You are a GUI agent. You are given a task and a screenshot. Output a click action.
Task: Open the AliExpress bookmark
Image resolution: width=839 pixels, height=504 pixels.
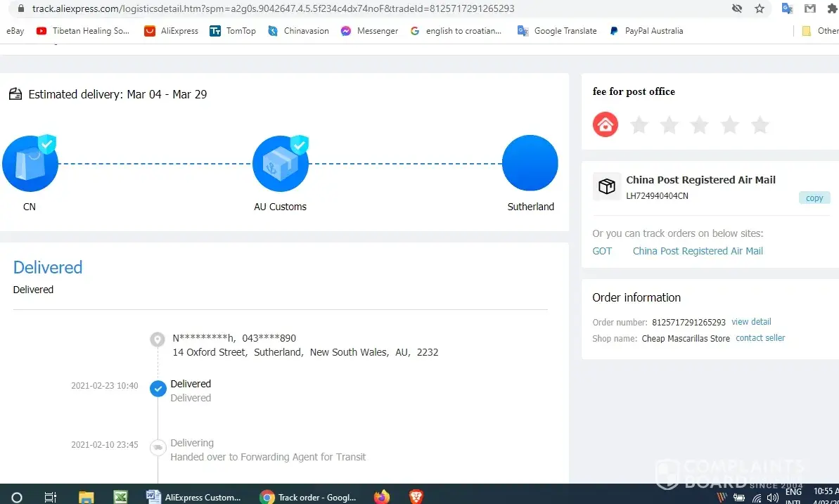(x=171, y=31)
